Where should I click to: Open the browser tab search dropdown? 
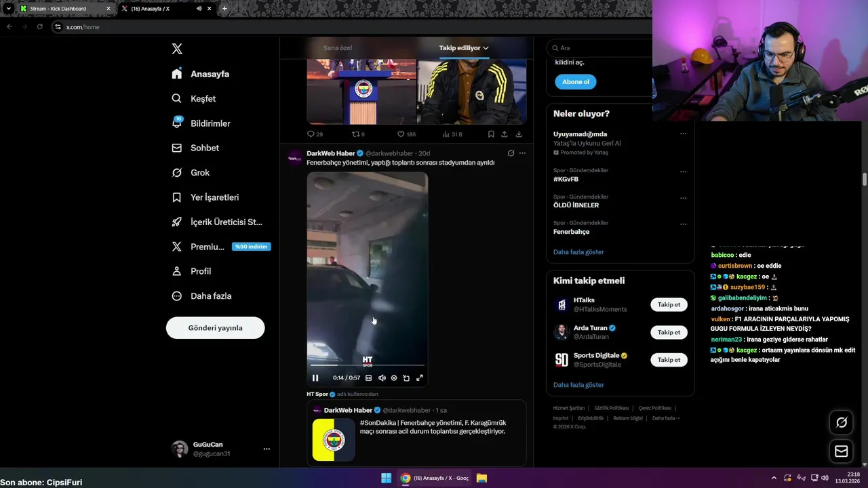(8, 9)
